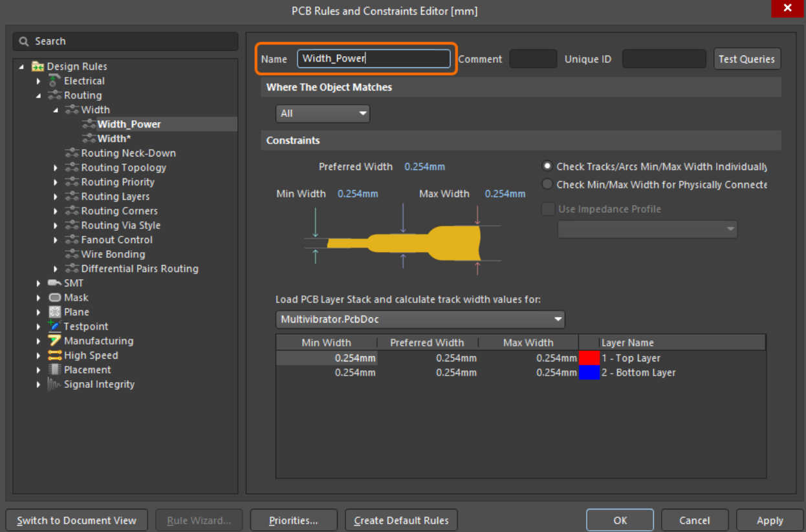Click the Signal Integrity category icon
806x532 pixels.
tap(55, 384)
